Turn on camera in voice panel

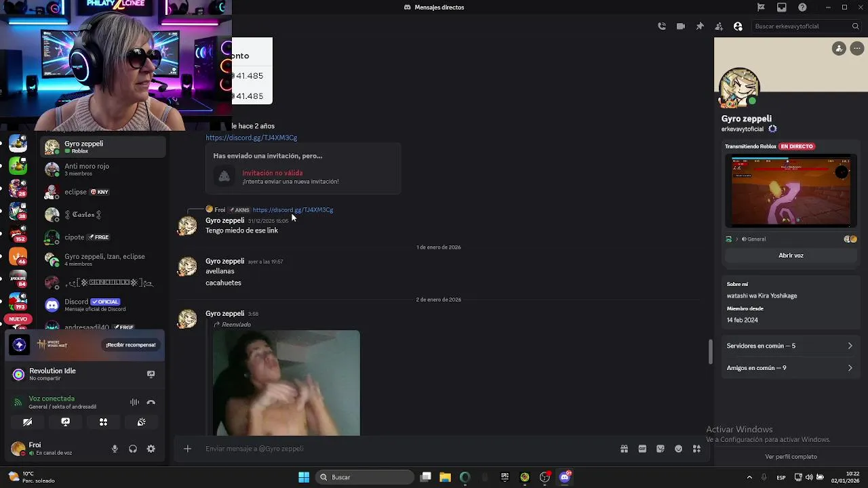[28, 422]
